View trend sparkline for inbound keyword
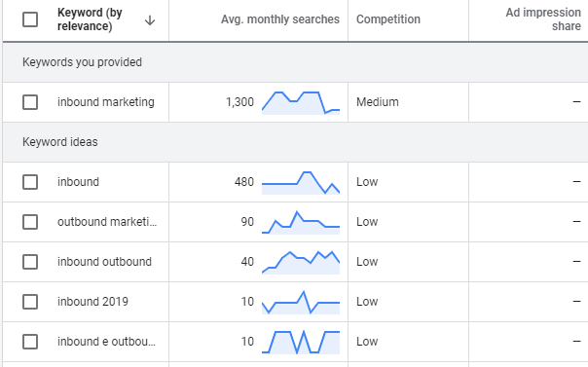Viewport: 588px width, 367px height. click(301, 183)
